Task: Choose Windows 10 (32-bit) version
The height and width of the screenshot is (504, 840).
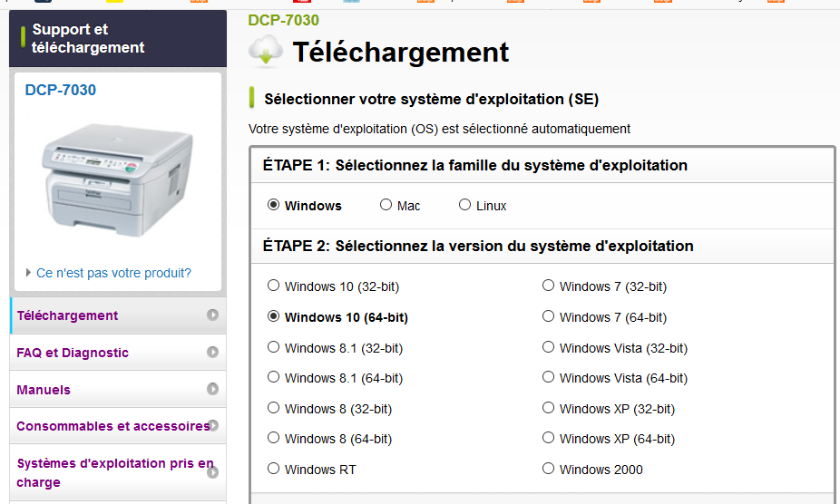Action: coord(274,286)
